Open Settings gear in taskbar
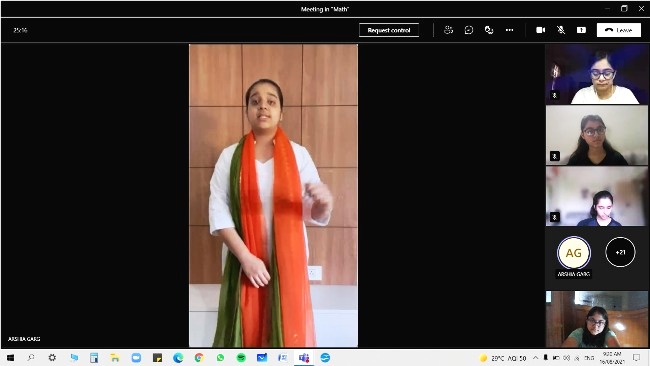Image resolution: width=650 pixels, height=366 pixels. point(52,358)
